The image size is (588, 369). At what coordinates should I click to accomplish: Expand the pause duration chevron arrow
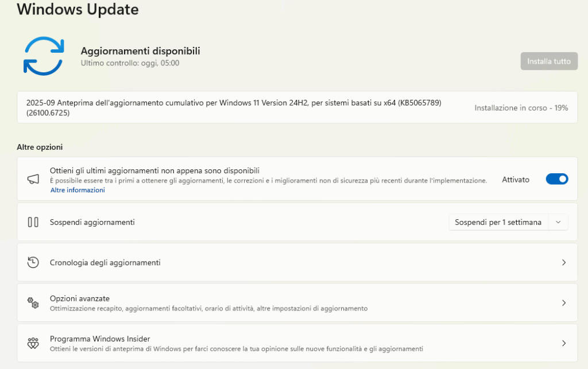pos(558,222)
